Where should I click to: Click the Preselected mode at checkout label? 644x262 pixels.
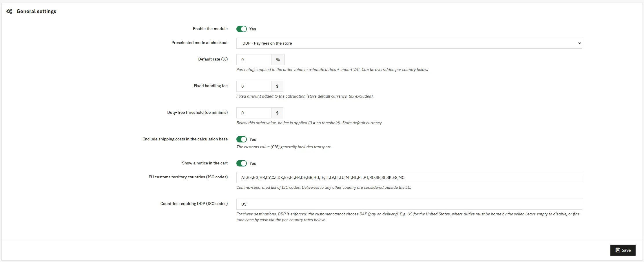click(x=200, y=43)
